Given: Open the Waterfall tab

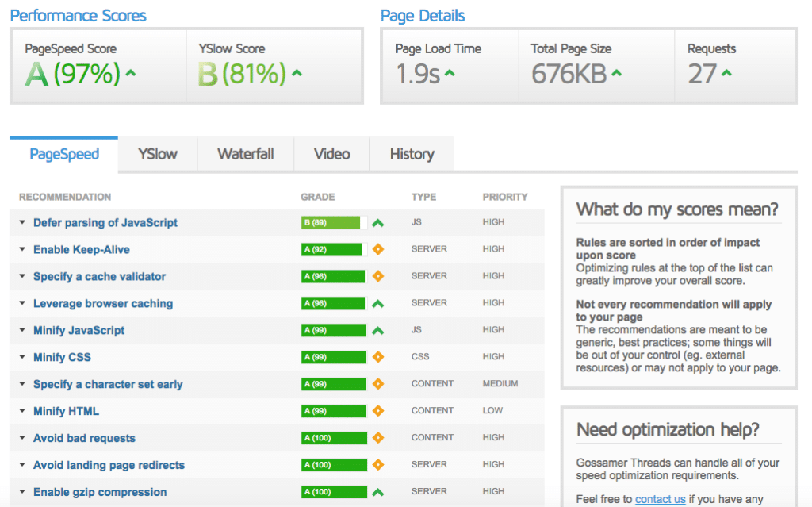Looking at the screenshot, I should (x=245, y=154).
